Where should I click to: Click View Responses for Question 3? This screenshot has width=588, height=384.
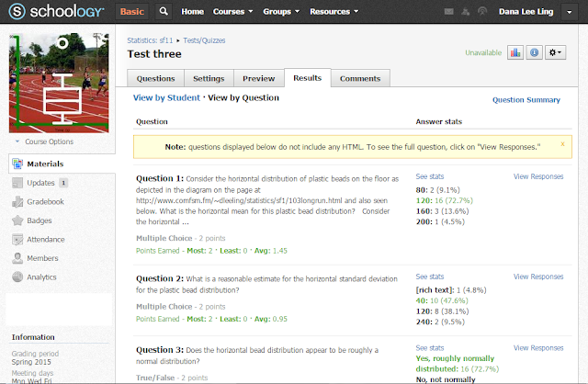pyautogui.click(x=538, y=347)
